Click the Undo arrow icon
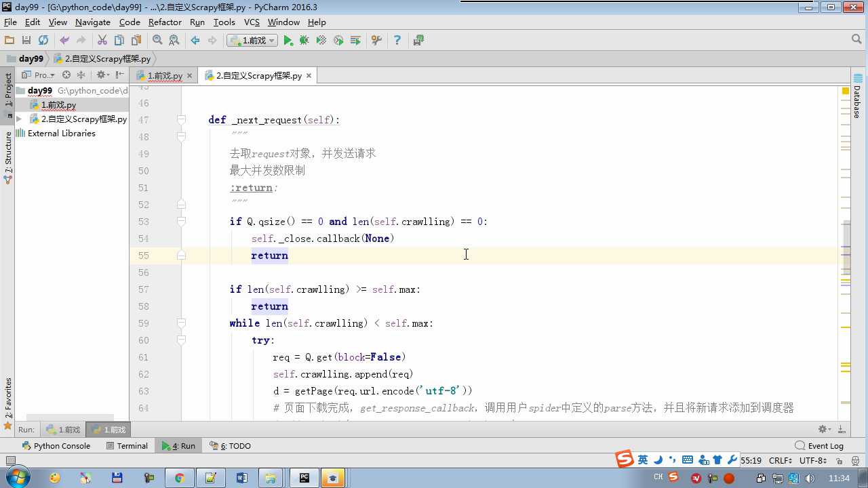 point(64,41)
